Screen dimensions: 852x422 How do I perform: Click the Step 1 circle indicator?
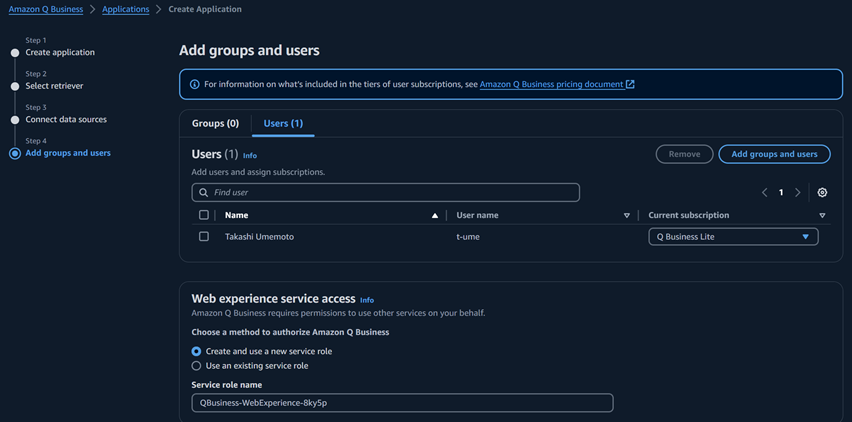pyautogui.click(x=15, y=53)
